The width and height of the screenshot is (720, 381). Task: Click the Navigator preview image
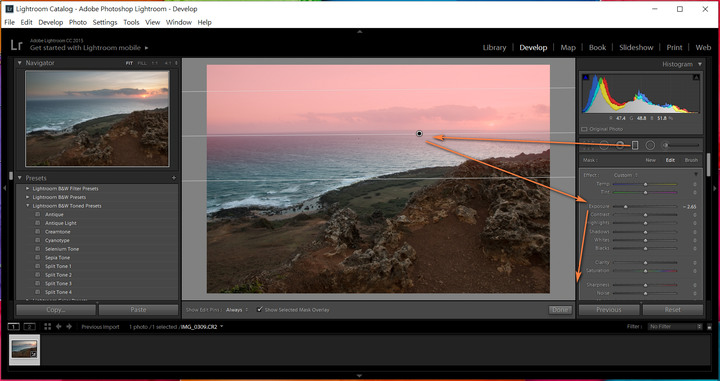tap(97, 118)
